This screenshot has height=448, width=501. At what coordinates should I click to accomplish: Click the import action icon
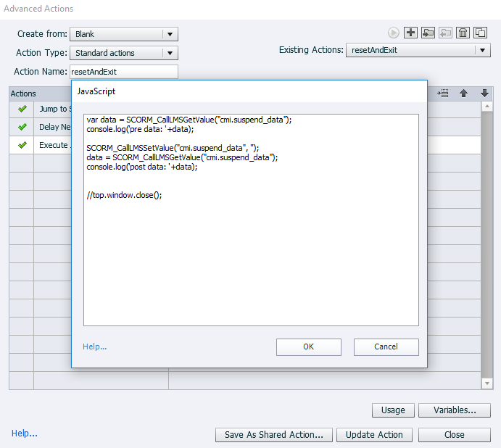click(428, 33)
